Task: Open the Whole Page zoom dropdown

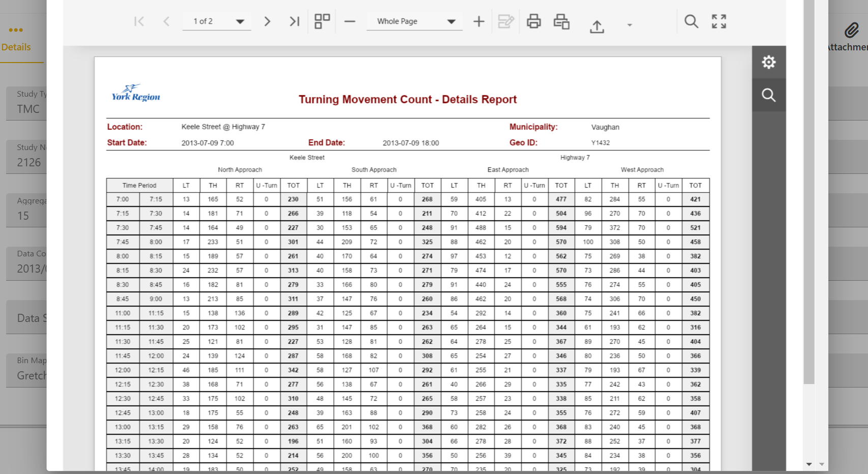Action: coord(451,21)
